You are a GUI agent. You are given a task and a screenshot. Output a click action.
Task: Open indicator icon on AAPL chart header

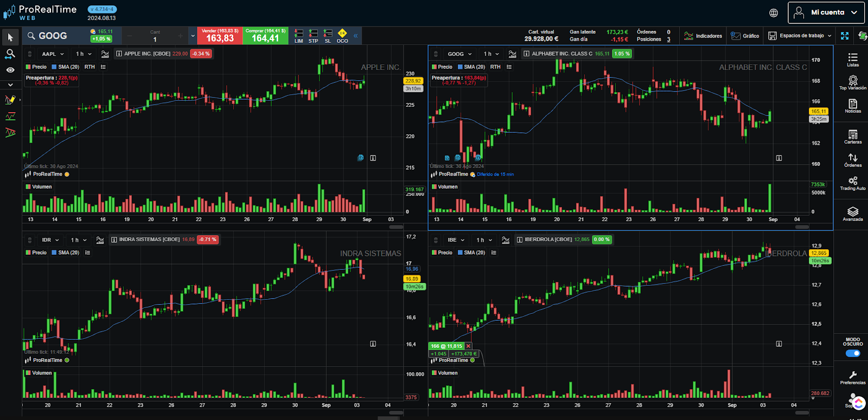(x=105, y=54)
